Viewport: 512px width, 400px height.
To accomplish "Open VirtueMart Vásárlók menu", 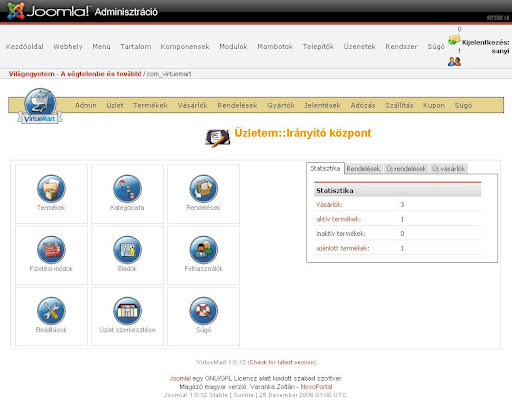I will point(193,105).
